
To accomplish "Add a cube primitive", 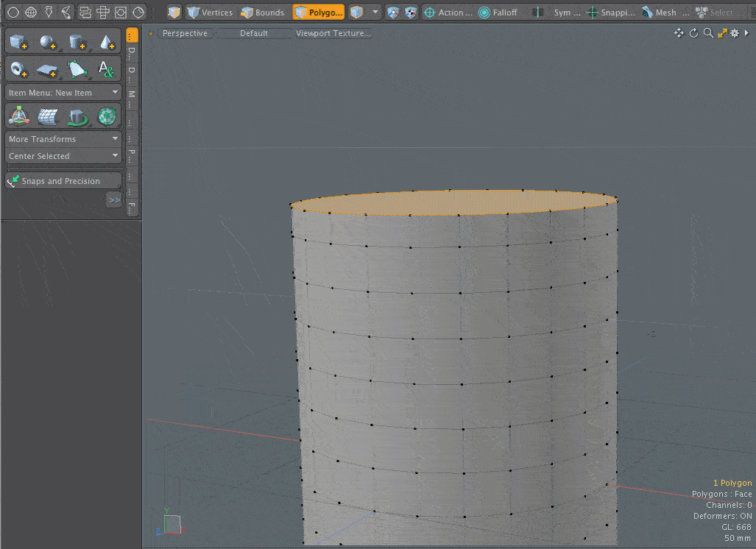I will coord(18,43).
